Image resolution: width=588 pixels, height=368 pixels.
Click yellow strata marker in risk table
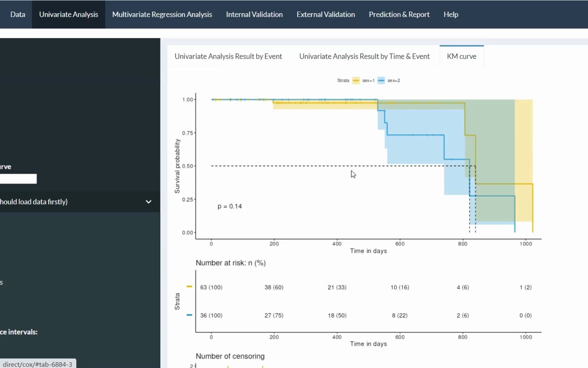190,287
